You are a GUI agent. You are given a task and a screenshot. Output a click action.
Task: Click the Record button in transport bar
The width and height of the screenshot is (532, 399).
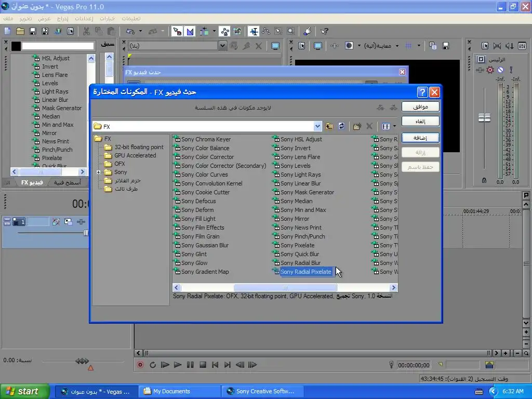(140, 365)
